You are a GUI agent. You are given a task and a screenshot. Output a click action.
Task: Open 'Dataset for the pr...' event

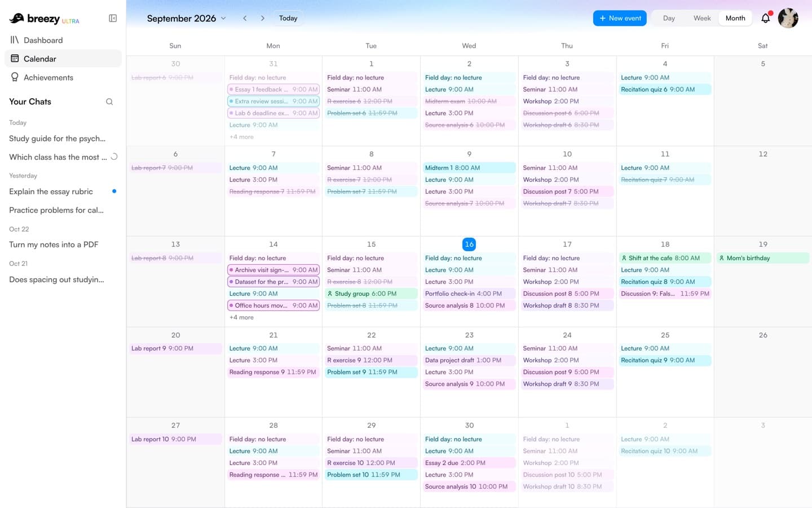[x=273, y=282]
